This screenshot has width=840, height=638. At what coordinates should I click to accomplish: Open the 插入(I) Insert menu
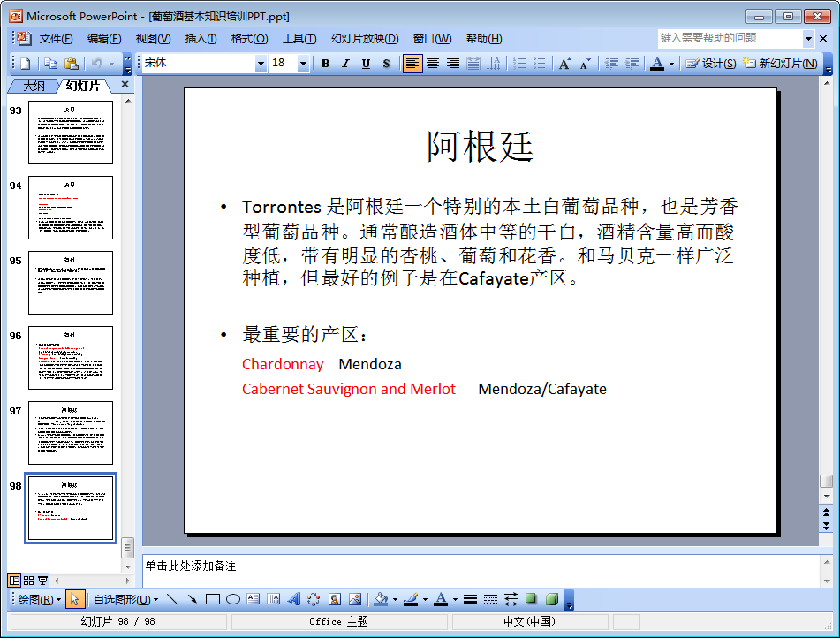tap(201, 39)
